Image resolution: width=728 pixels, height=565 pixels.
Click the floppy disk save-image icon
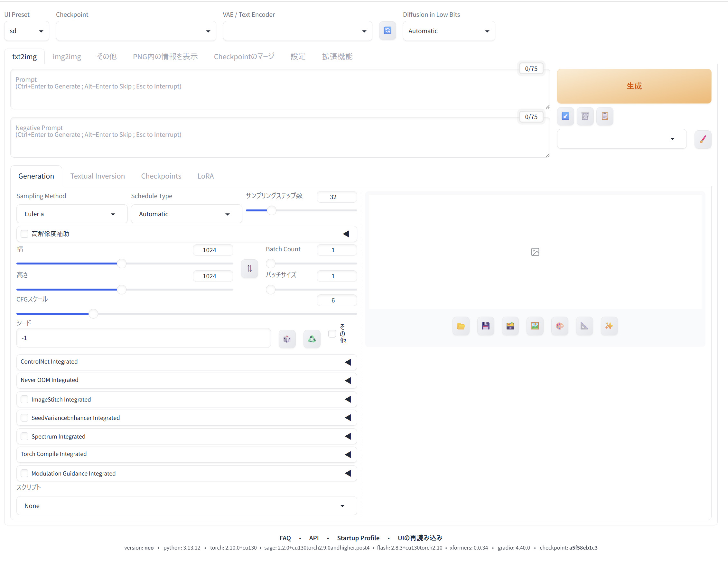click(485, 326)
